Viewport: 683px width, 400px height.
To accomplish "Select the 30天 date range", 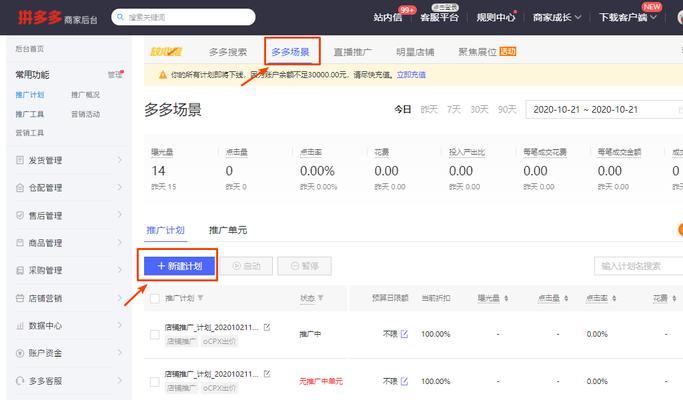I will pyautogui.click(x=480, y=109).
